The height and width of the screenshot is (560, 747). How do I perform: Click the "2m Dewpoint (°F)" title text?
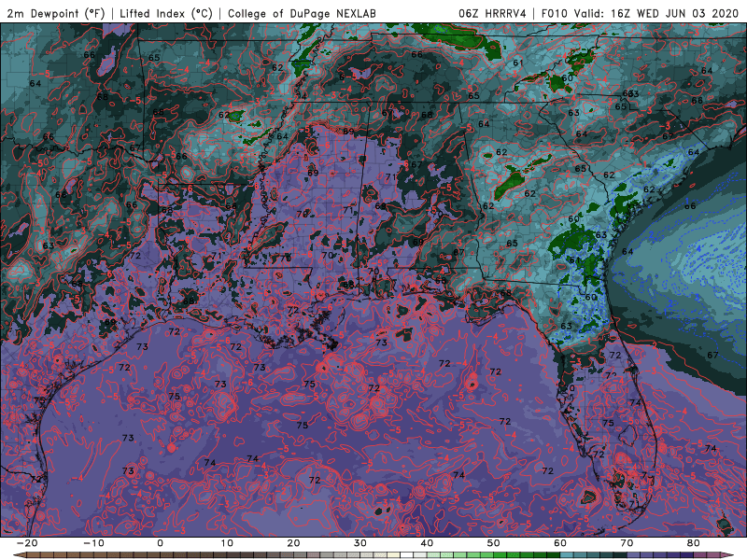coord(56,13)
